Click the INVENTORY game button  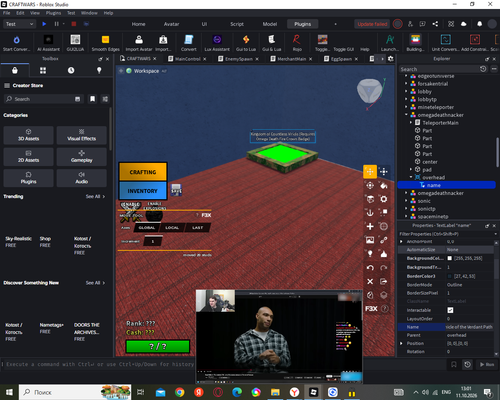point(143,191)
